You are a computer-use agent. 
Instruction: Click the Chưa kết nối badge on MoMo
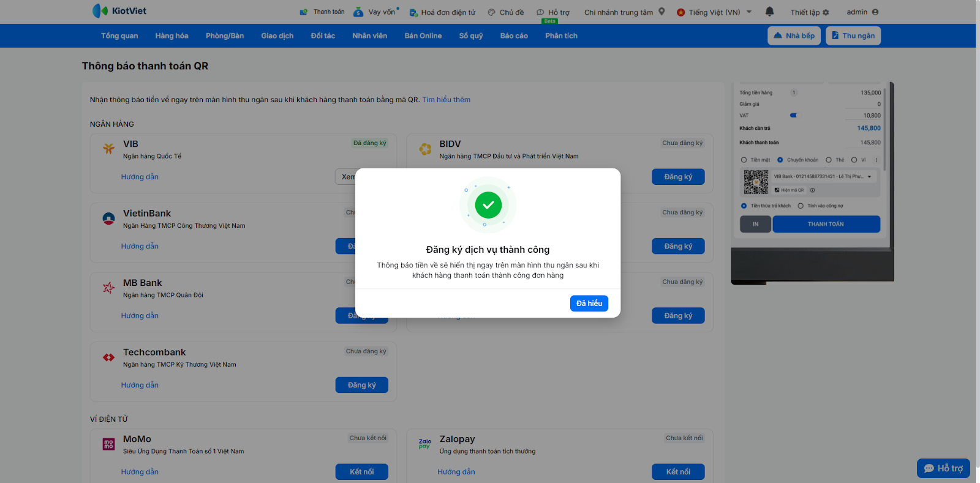[x=368, y=438]
